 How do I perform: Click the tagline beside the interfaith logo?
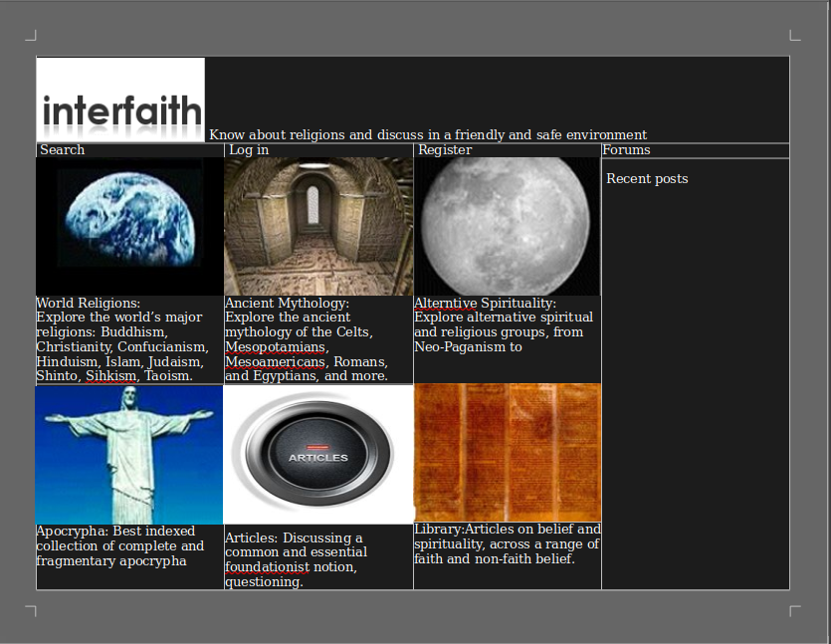point(428,134)
